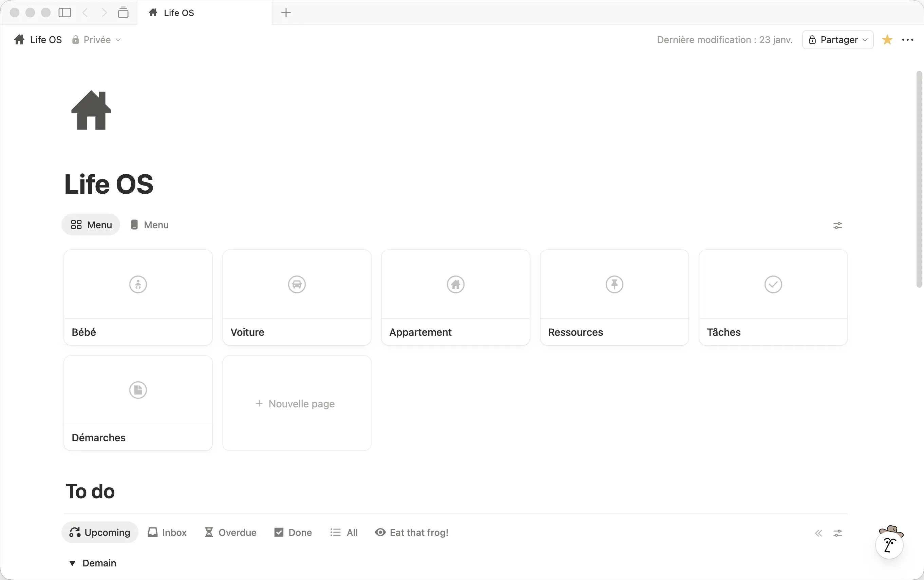Expand the Partager dropdown
Screen dimensions: 924x580
[x=837, y=39]
